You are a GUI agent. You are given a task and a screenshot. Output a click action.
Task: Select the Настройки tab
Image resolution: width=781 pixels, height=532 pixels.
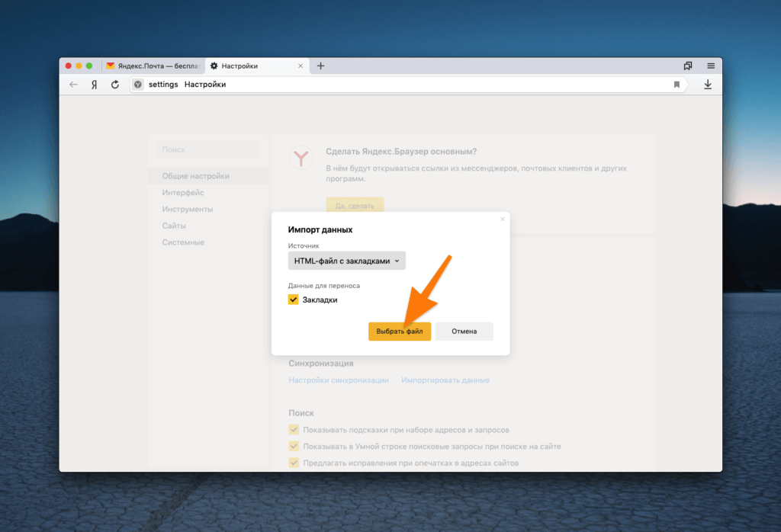pyautogui.click(x=257, y=66)
